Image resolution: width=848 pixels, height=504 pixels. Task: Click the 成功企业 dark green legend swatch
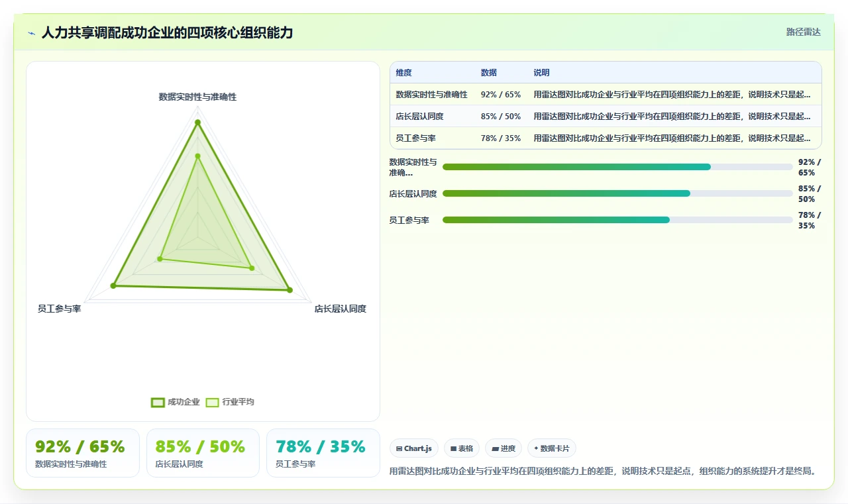(158, 402)
